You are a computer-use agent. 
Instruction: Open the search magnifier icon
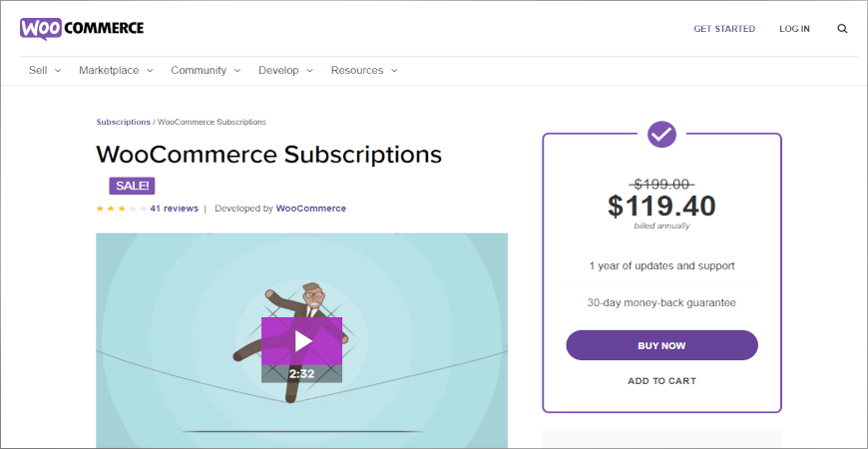pos(842,29)
